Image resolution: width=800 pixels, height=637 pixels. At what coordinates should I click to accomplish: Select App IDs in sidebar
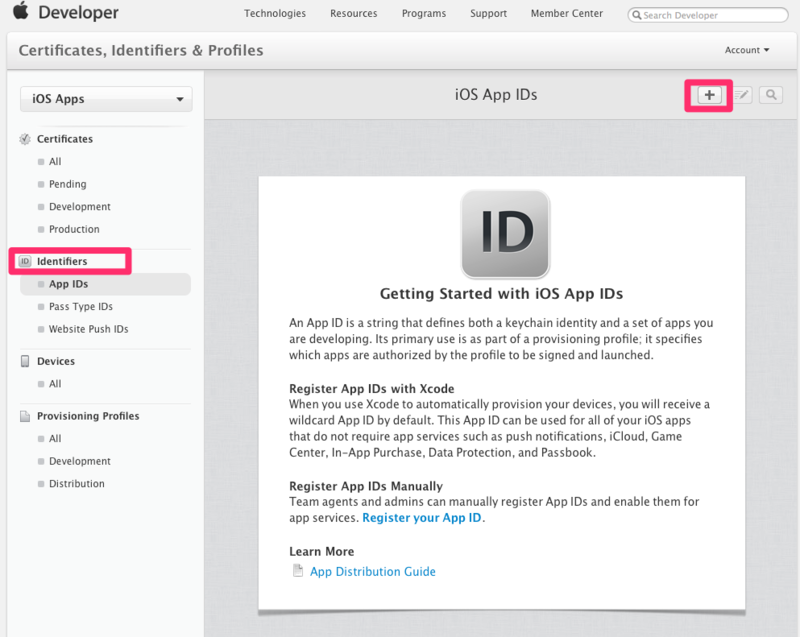click(105, 284)
